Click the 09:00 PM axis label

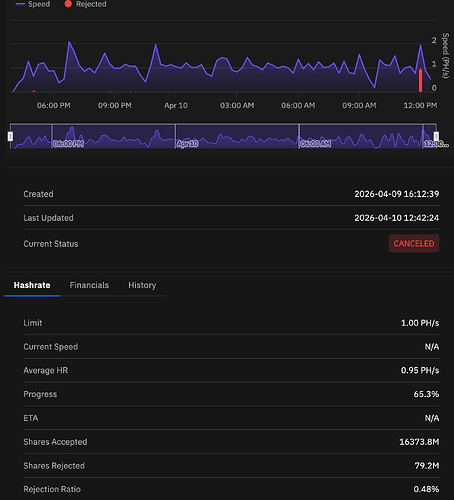click(x=114, y=106)
